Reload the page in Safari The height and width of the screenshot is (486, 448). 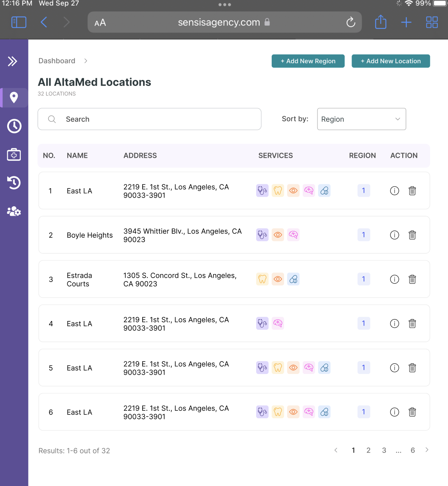tap(351, 22)
